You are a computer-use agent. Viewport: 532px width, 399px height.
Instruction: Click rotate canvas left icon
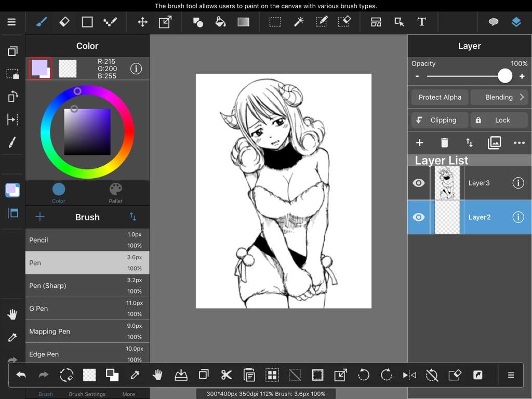363,375
